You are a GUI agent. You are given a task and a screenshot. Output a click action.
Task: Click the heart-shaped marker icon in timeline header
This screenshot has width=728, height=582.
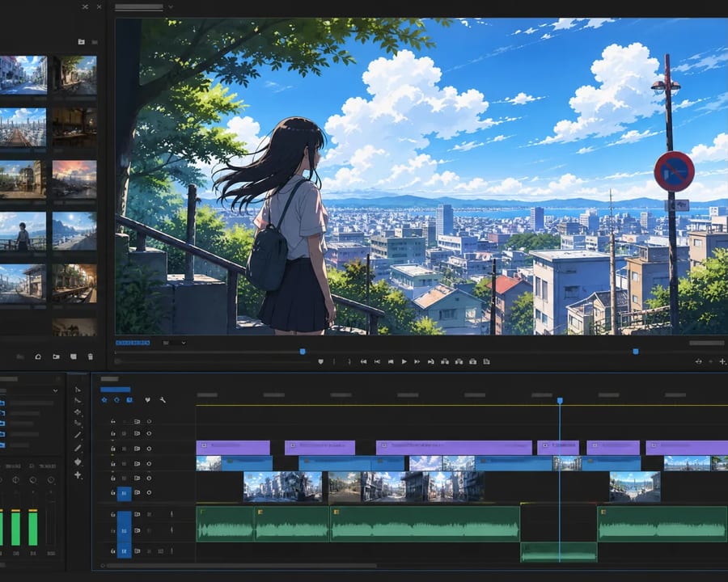(147, 399)
